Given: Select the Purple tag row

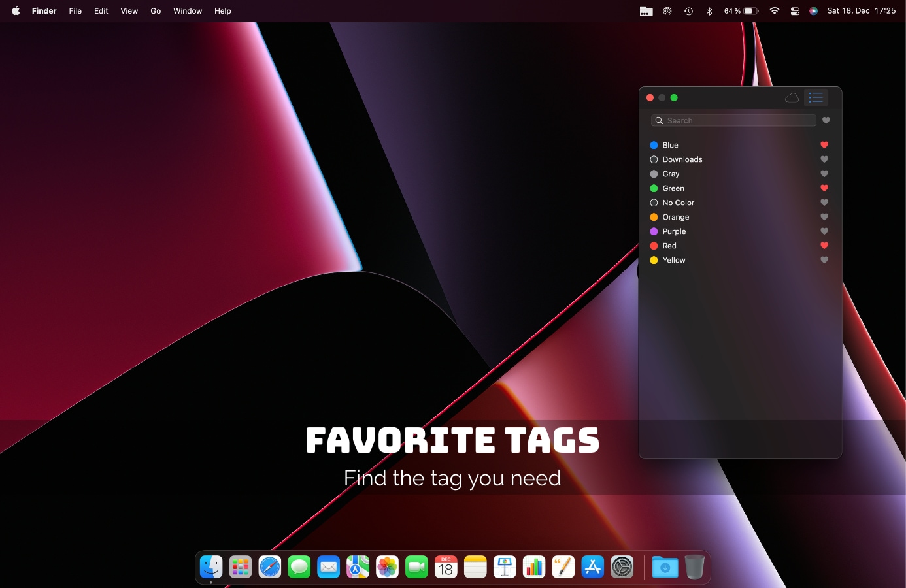Looking at the screenshot, I should pos(674,231).
